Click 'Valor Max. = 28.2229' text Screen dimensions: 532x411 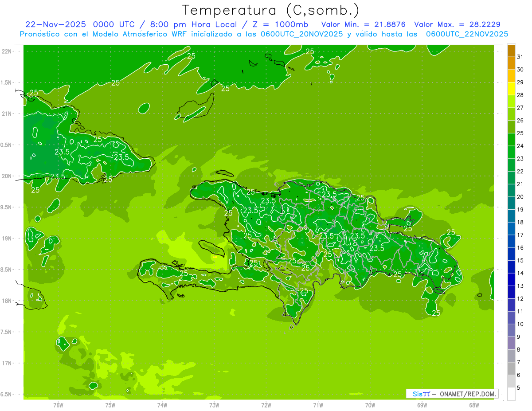(x=457, y=24)
